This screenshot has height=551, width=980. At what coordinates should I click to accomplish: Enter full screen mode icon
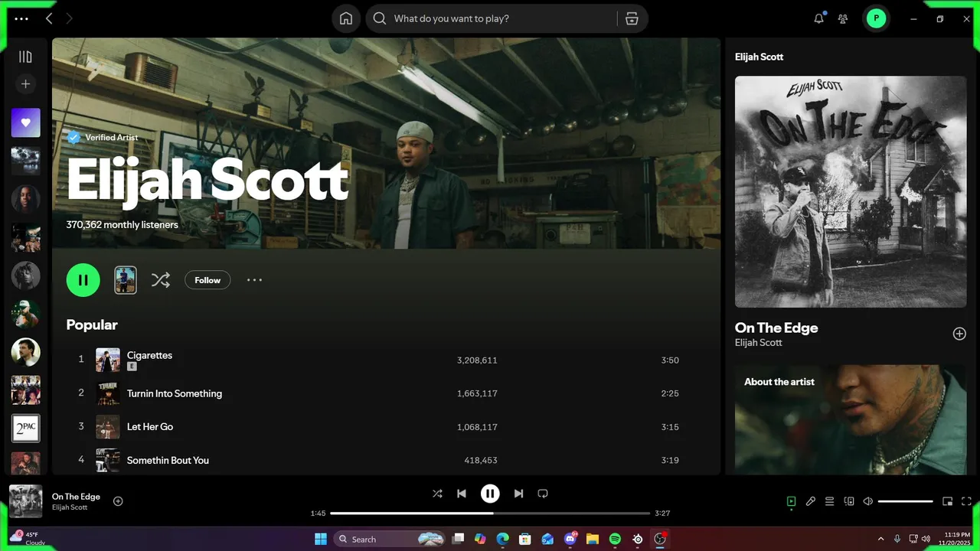coord(966,501)
